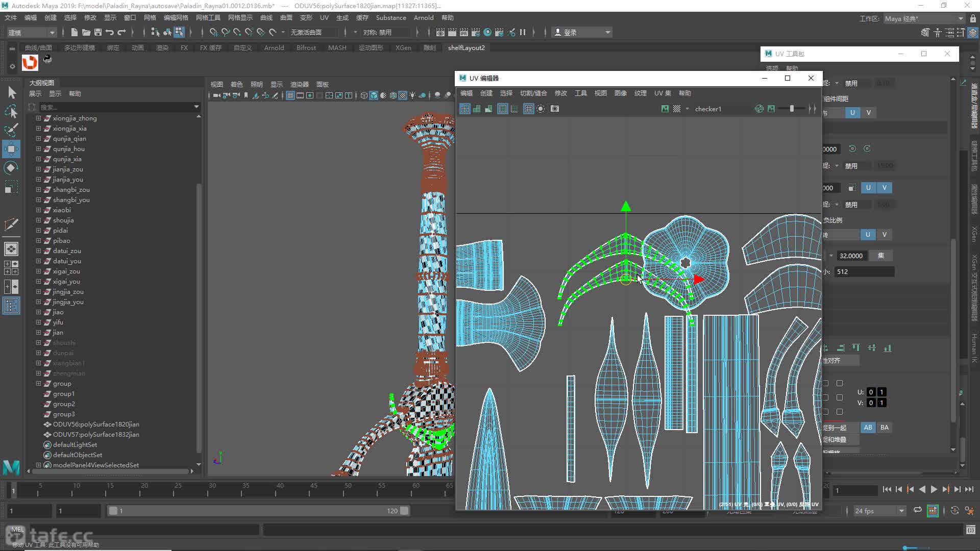Open the 建模 menu set dropdown
The width and height of the screenshot is (980, 551).
click(32, 32)
